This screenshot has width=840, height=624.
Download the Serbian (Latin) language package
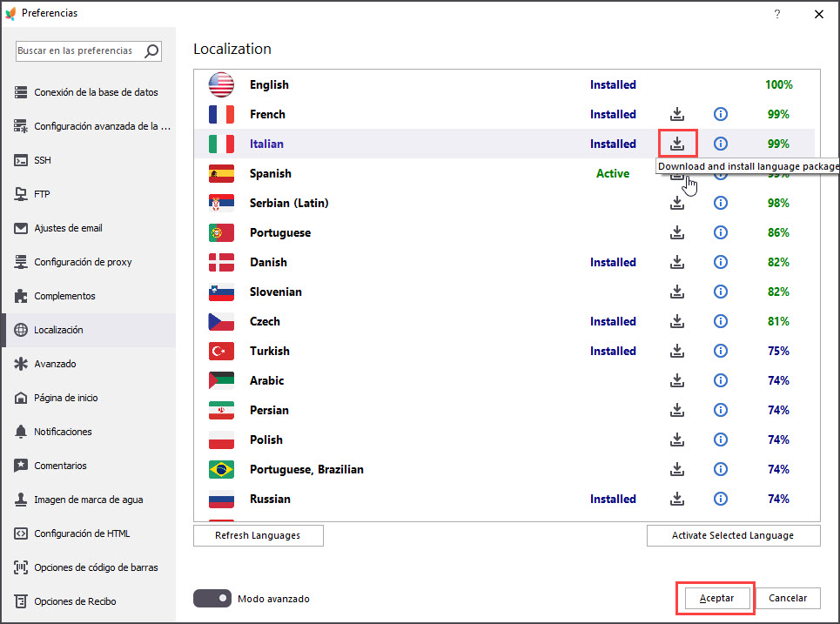pos(677,203)
